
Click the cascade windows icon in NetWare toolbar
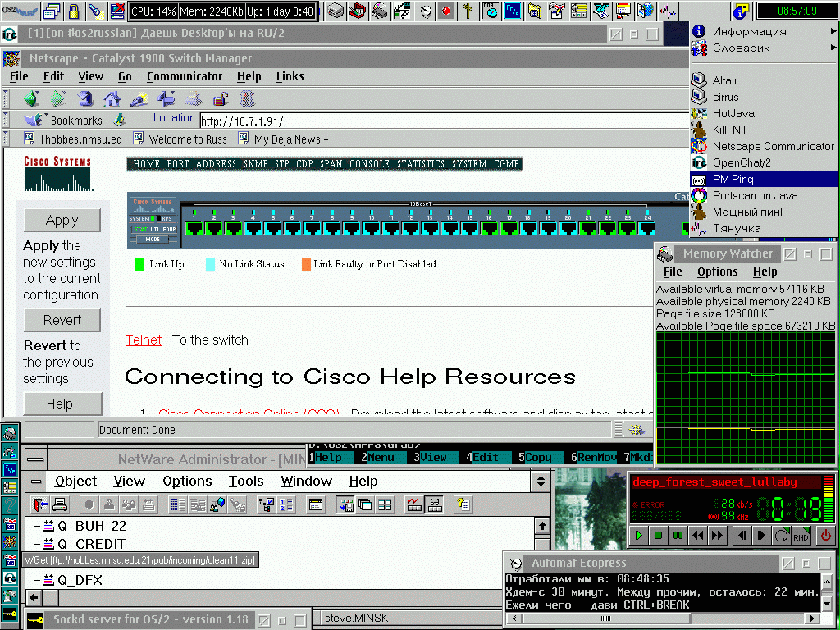point(365,504)
